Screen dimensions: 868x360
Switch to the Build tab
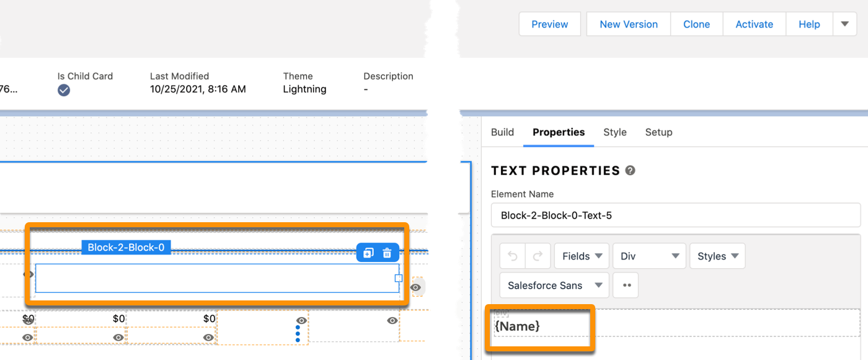(502, 132)
